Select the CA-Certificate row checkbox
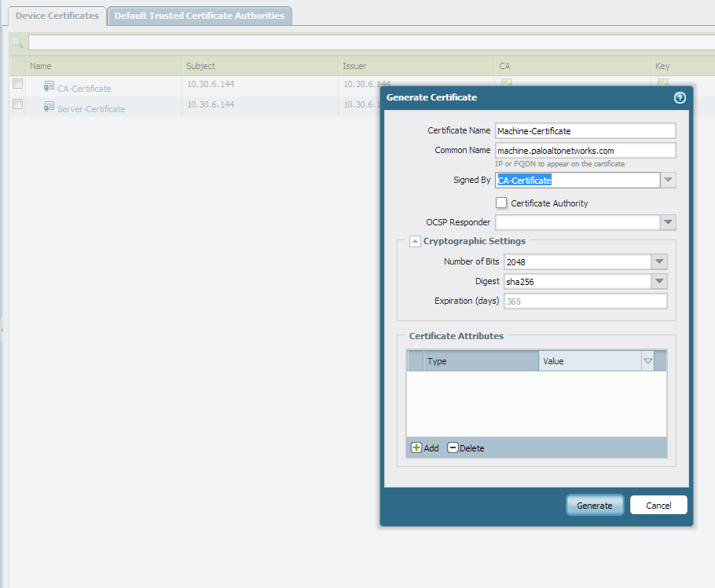The width and height of the screenshot is (715, 588). (x=17, y=84)
